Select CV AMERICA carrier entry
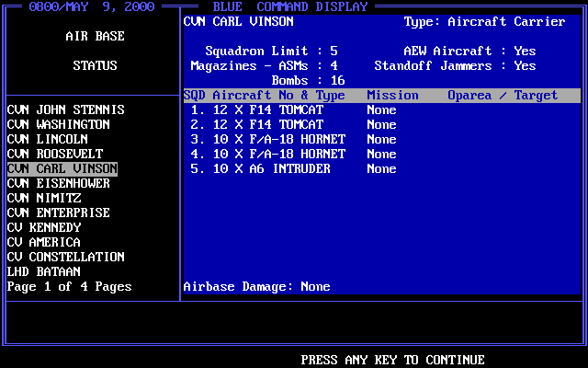The image size is (588, 368). click(44, 242)
